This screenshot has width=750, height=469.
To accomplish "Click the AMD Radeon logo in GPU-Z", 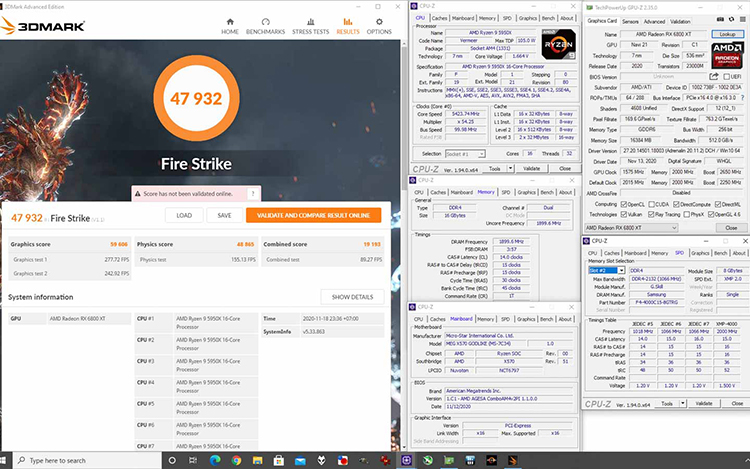I will click(727, 55).
